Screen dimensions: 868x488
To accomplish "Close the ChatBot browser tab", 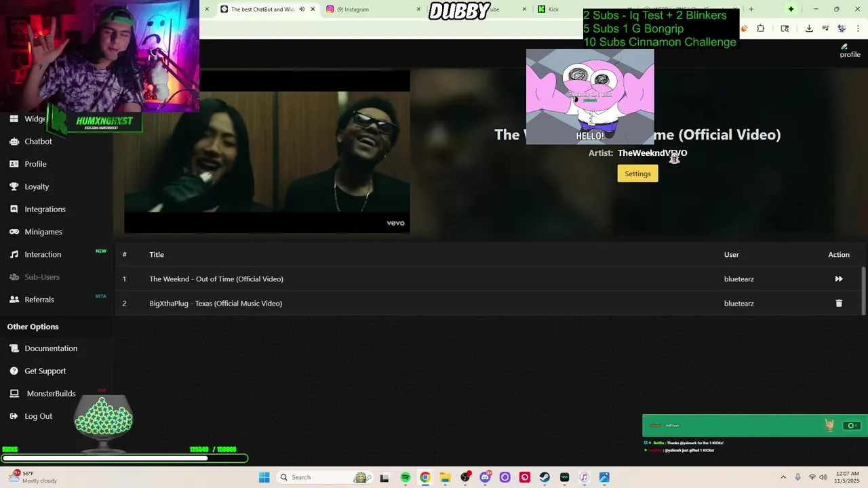I will tap(313, 9).
